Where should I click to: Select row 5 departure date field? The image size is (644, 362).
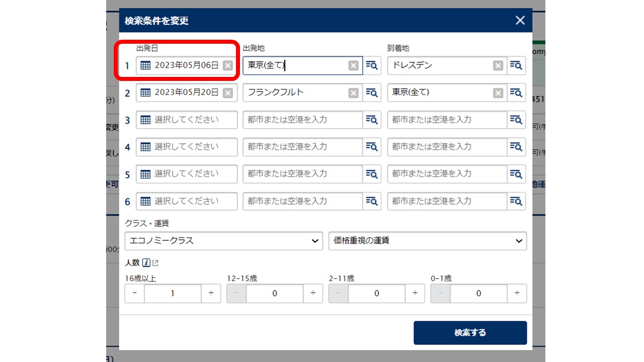[187, 174]
